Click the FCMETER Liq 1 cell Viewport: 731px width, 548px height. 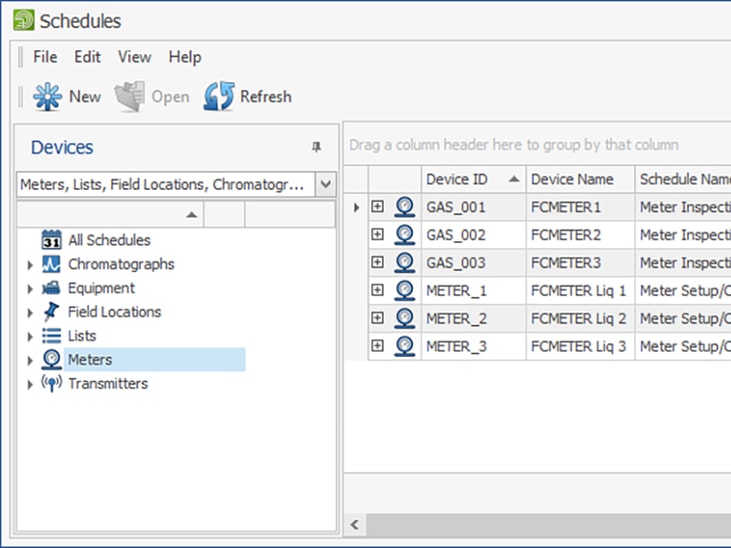[580, 291]
